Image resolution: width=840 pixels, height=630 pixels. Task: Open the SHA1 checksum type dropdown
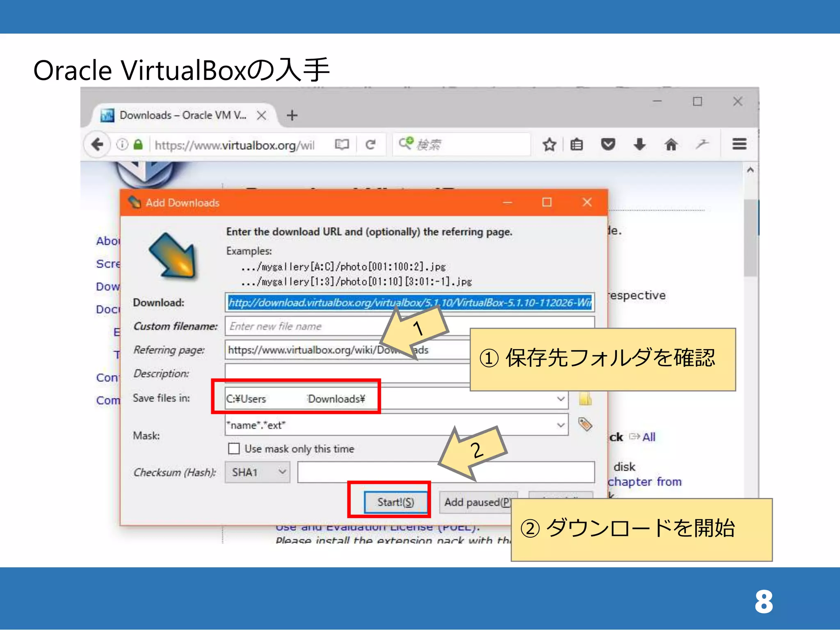[258, 472]
